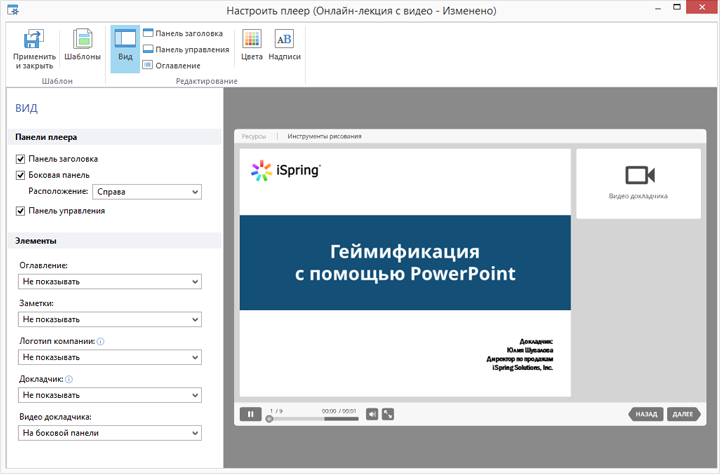Open Панель управления in ribbon
This screenshot has height=474, width=720.
pos(186,49)
